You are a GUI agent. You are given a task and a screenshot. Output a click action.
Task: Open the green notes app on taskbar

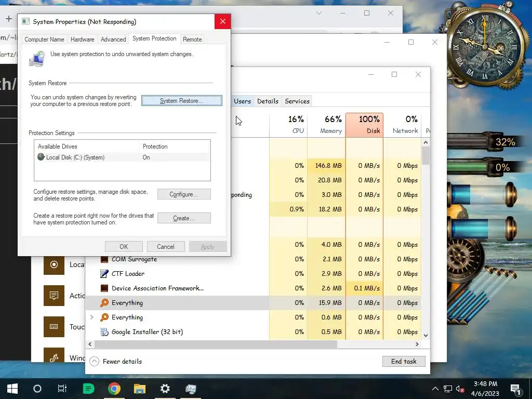pos(88,389)
